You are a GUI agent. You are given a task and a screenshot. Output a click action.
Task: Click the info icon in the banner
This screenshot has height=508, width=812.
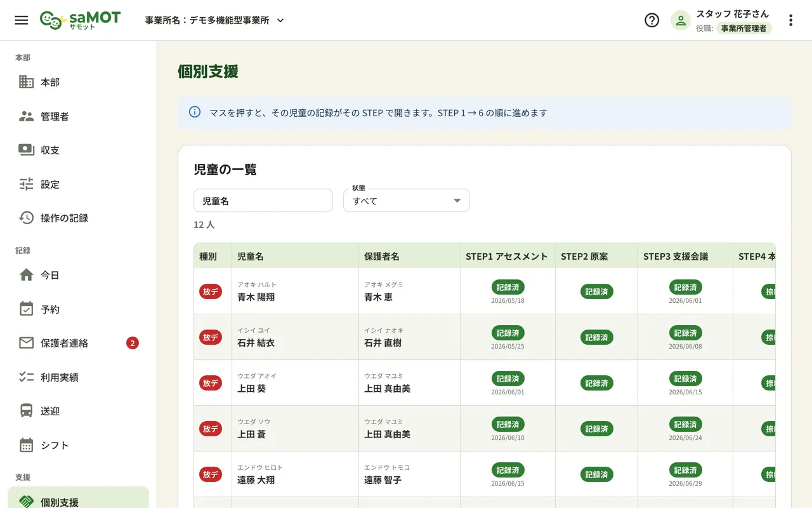pos(195,112)
